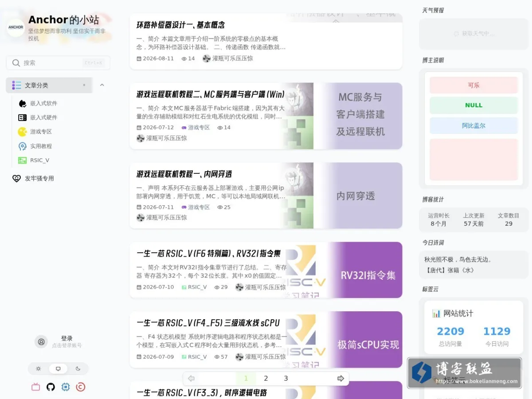
Task: Click the Anchor的小站 site title
Action: pos(64,20)
